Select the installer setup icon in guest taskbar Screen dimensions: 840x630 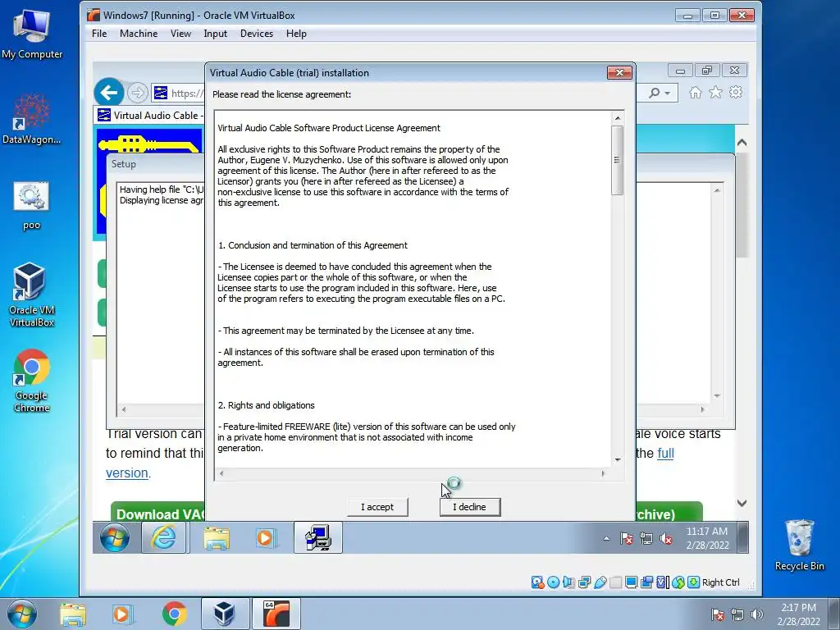point(318,537)
